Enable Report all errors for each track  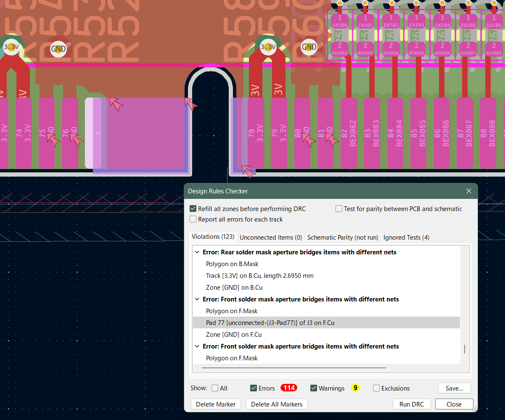[193, 219]
